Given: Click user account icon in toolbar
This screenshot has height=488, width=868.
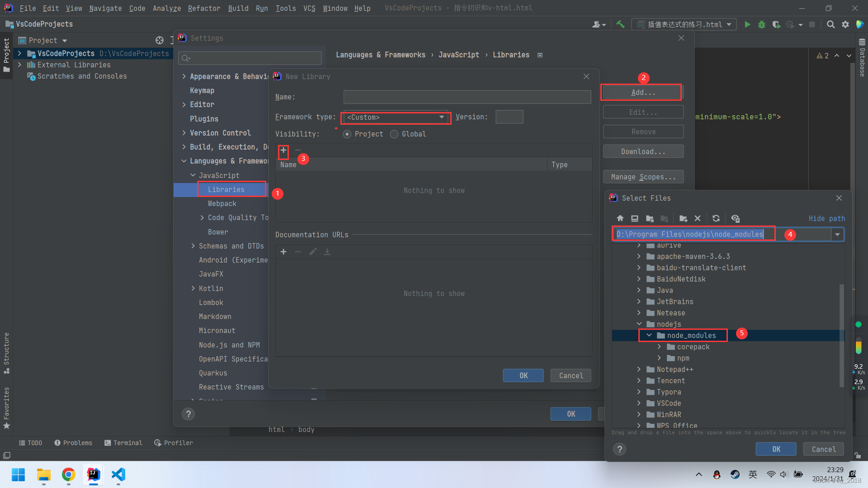Looking at the screenshot, I should pyautogui.click(x=599, y=24).
